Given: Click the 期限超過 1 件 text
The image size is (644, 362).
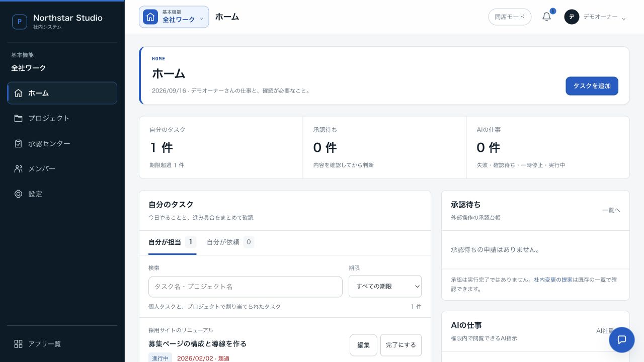Looking at the screenshot, I should click(x=167, y=165).
